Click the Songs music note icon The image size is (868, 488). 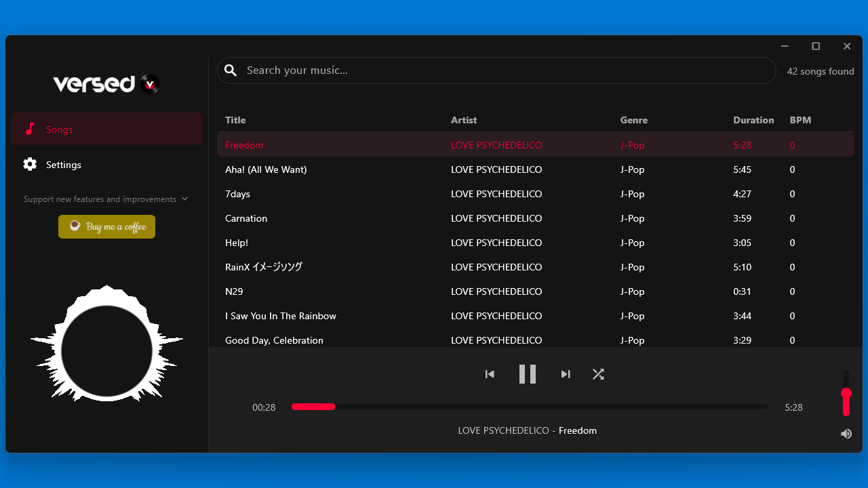30,129
